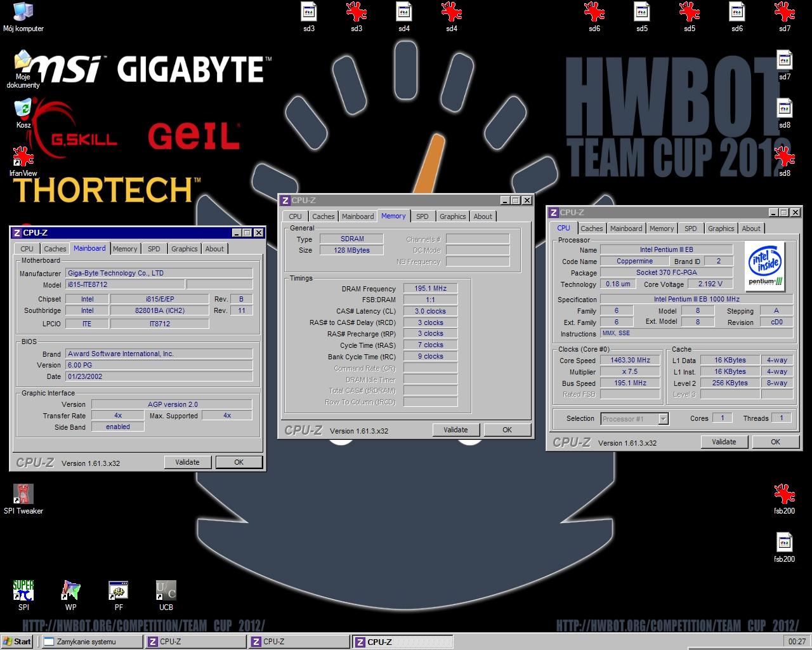Click the Southbridge 82801BA (ICH2) value

(x=159, y=310)
